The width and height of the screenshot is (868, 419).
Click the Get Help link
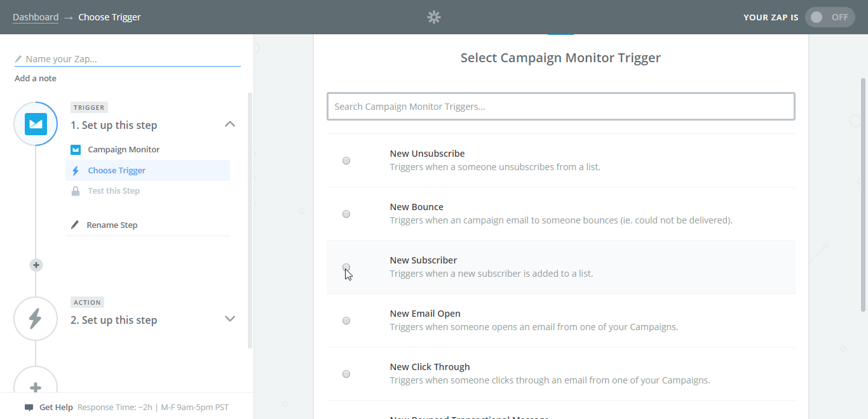pos(56,408)
